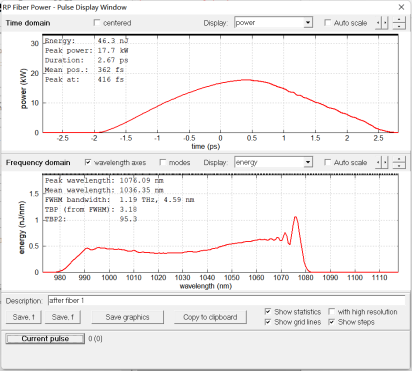Click Time domain vertical scale up arrow

pyautogui.click(x=399, y=20)
